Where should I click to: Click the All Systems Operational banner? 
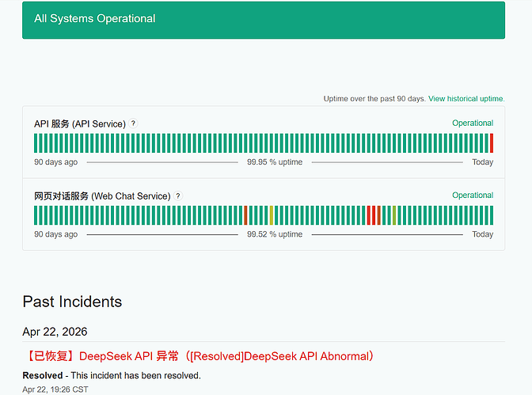[264, 20]
